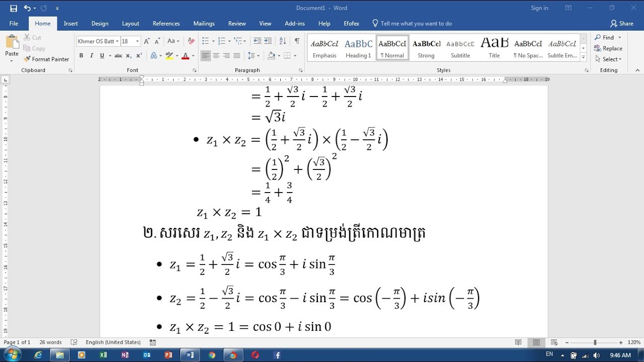Click the red Font Color button
644x362 pixels.
(x=185, y=56)
